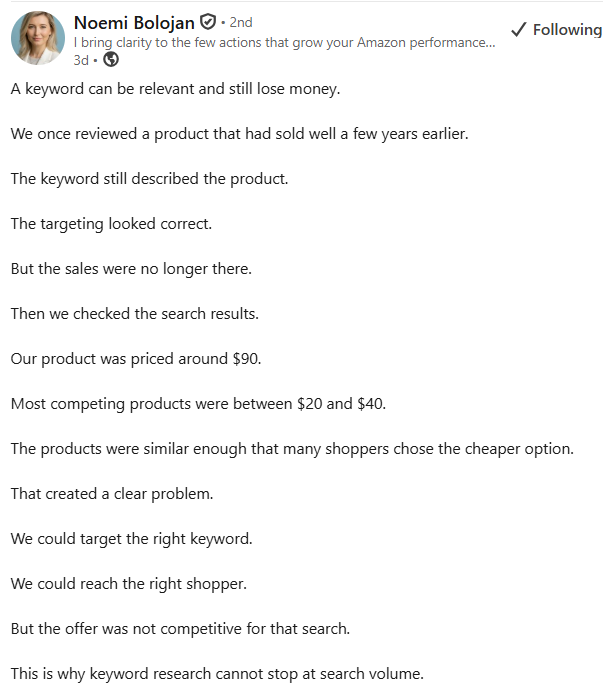The height and width of the screenshot is (697, 613).
Task: Click the sentence with $20 and $40
Action: (198, 404)
